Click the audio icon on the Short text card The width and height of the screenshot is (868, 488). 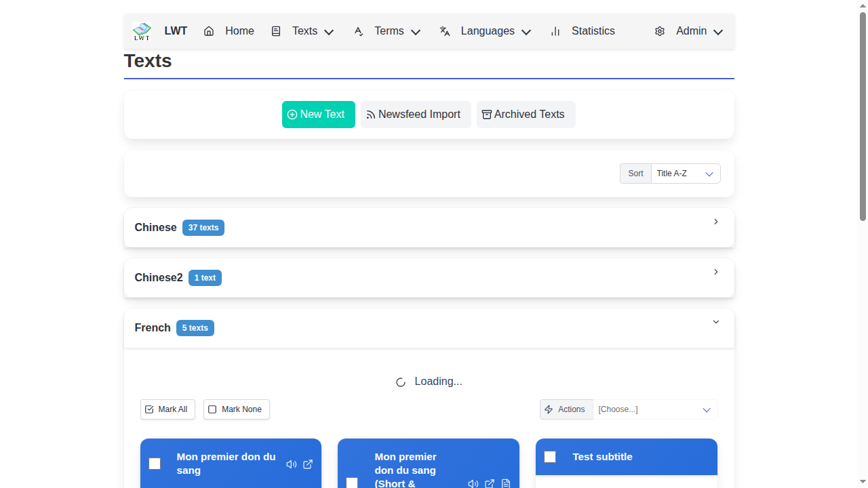tap(473, 484)
